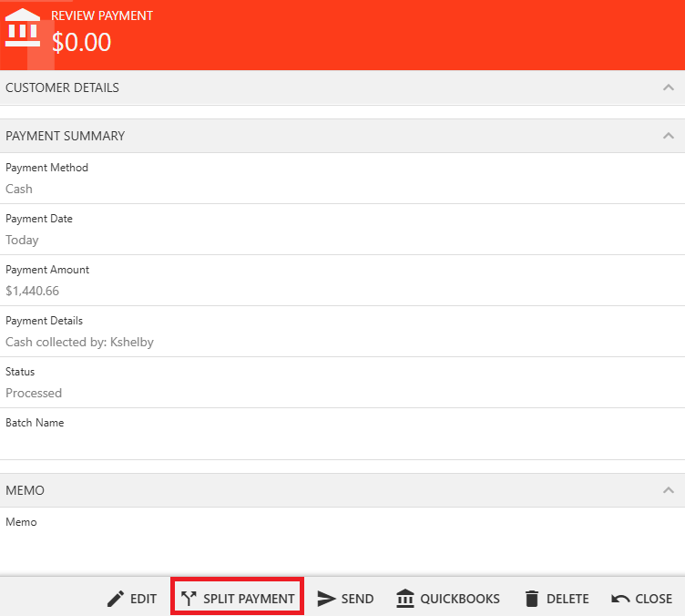The image size is (685, 616).
Task: Click the paper plane Send icon
Action: click(x=326, y=599)
